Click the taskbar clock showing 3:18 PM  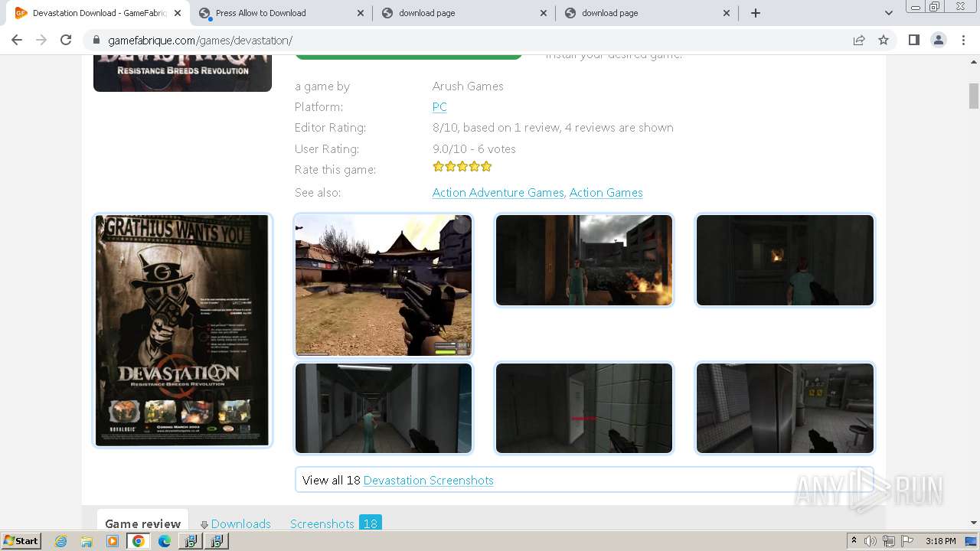pyautogui.click(x=941, y=541)
